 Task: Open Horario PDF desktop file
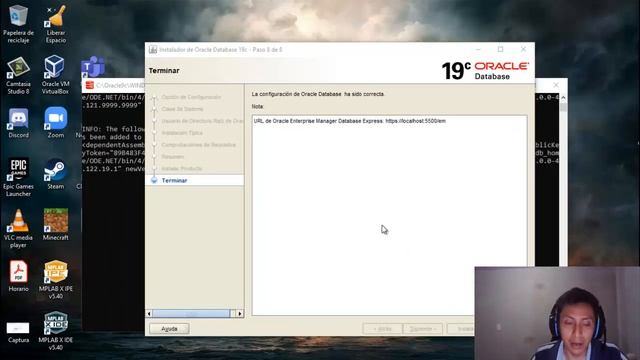click(x=18, y=276)
